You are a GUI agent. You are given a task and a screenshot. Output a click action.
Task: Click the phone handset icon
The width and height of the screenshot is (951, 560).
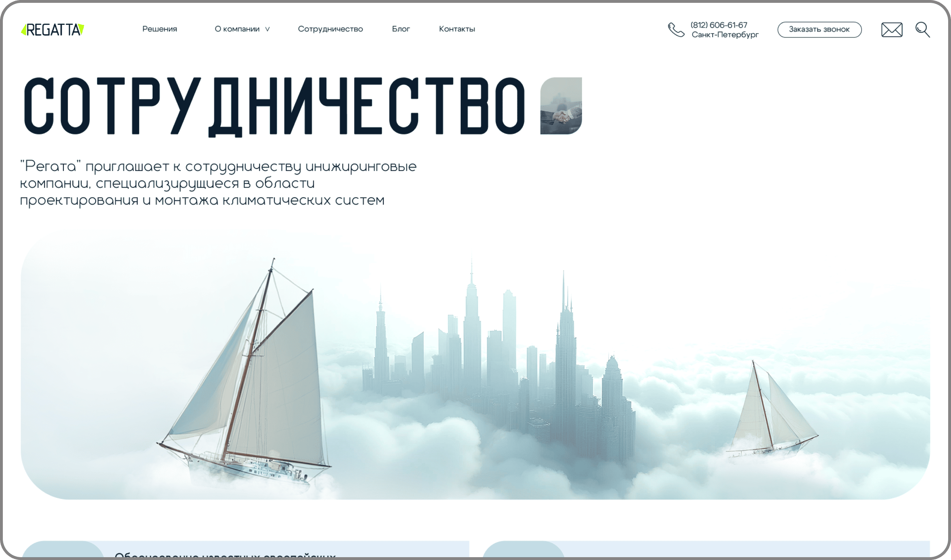pyautogui.click(x=676, y=30)
